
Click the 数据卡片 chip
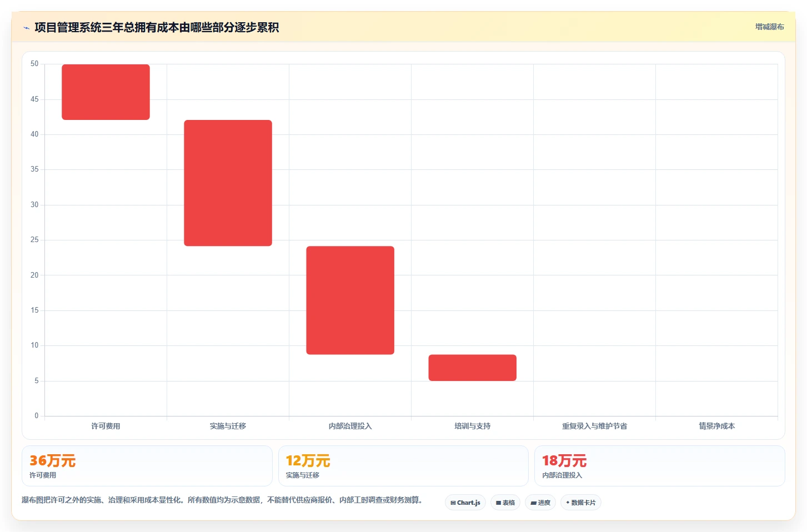click(x=581, y=503)
